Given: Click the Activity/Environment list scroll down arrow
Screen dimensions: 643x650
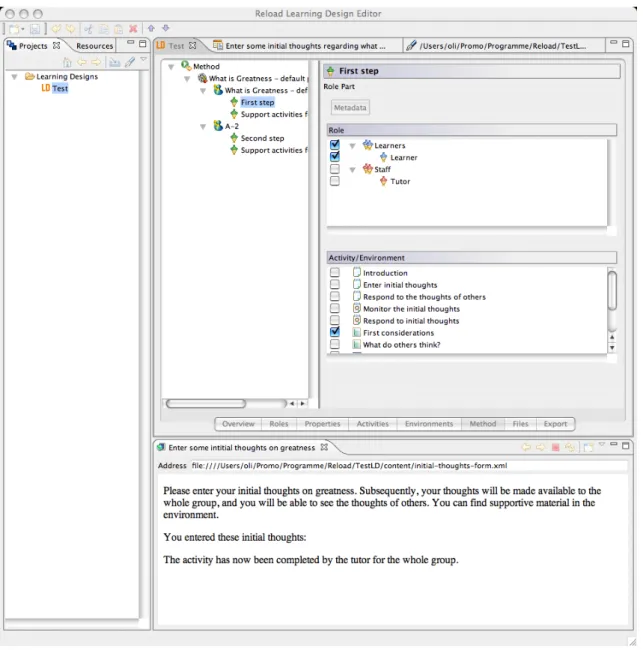Looking at the screenshot, I should click(612, 348).
